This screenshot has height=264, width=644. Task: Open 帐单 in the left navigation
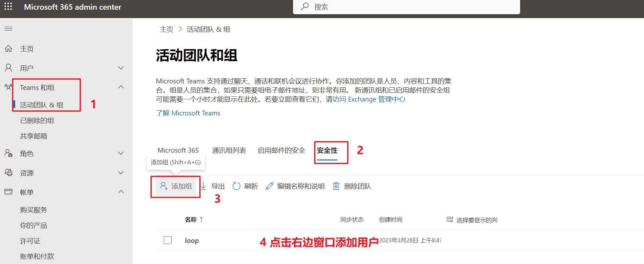click(x=27, y=192)
